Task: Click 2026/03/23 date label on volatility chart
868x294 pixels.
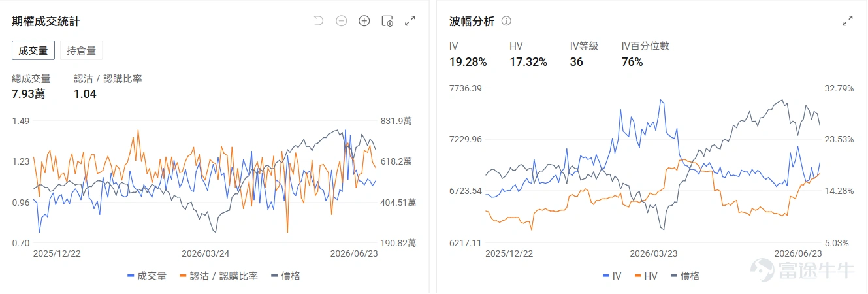Action: pyautogui.click(x=653, y=253)
